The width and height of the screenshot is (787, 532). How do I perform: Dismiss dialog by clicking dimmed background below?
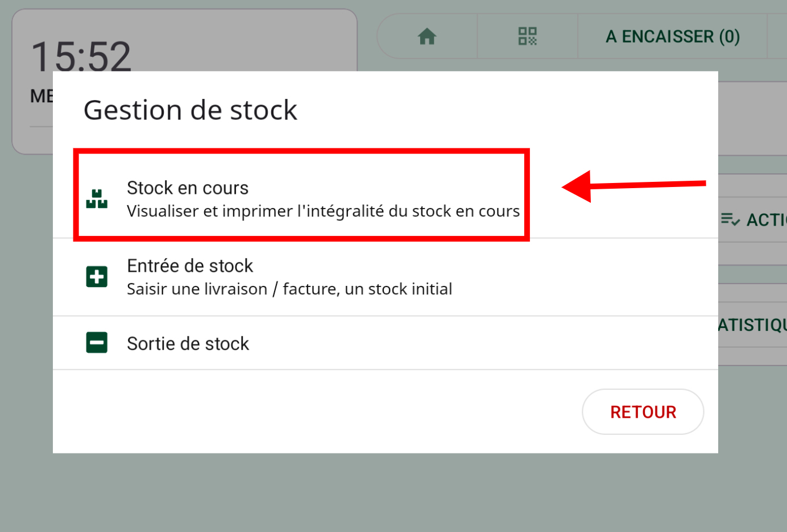(392, 494)
